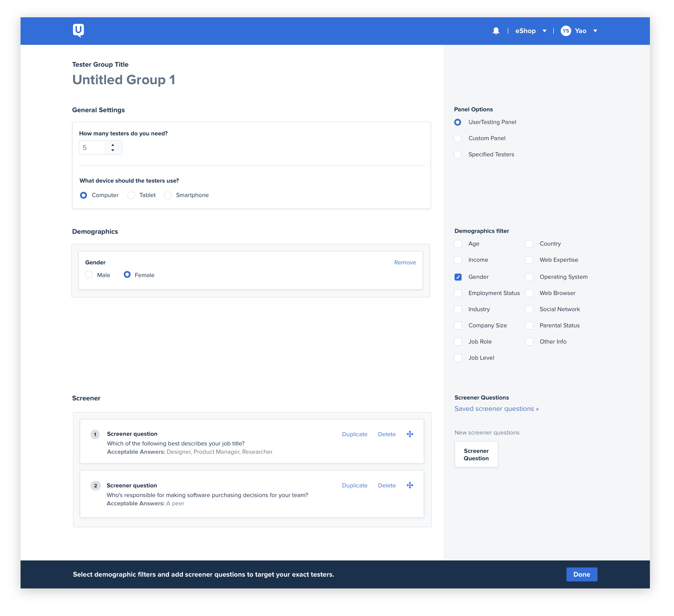
Task: Check the Social Network filter
Action: 529,309
